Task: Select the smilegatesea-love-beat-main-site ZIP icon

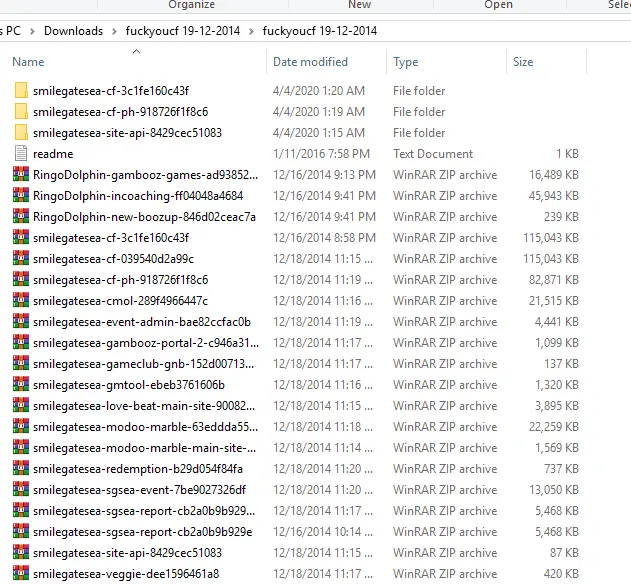Action: (21, 405)
